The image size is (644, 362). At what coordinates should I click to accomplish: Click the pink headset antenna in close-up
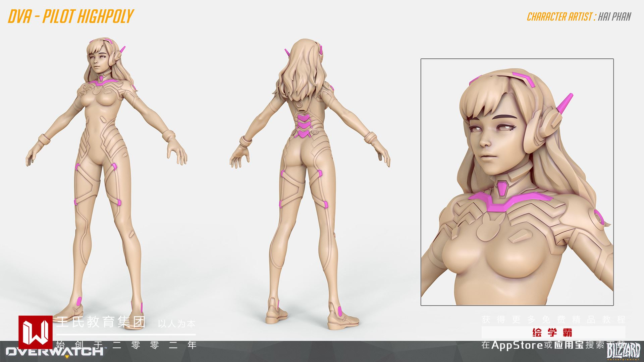(x=566, y=104)
